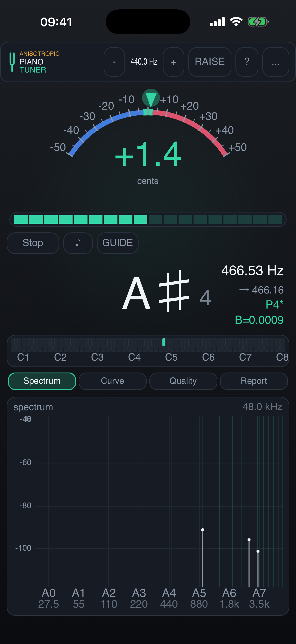Select the highlighted A#4 key on keyboard strip

tap(164, 342)
